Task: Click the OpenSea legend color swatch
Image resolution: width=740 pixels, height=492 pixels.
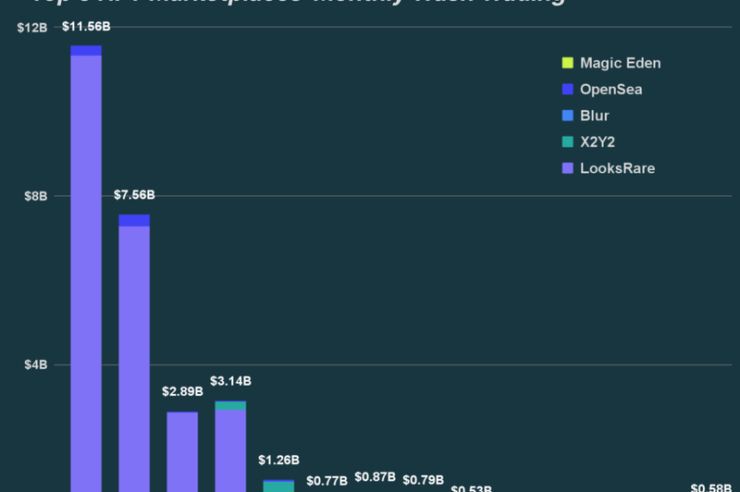Action: pyautogui.click(x=568, y=89)
